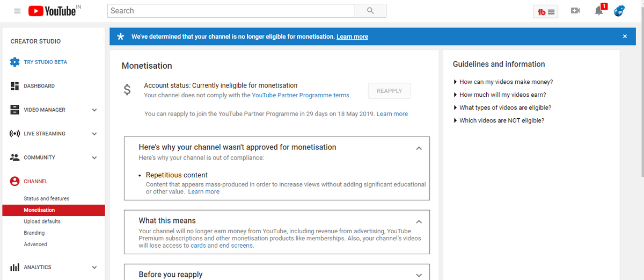
Task: Expand the Video Manager section
Action: (94, 110)
